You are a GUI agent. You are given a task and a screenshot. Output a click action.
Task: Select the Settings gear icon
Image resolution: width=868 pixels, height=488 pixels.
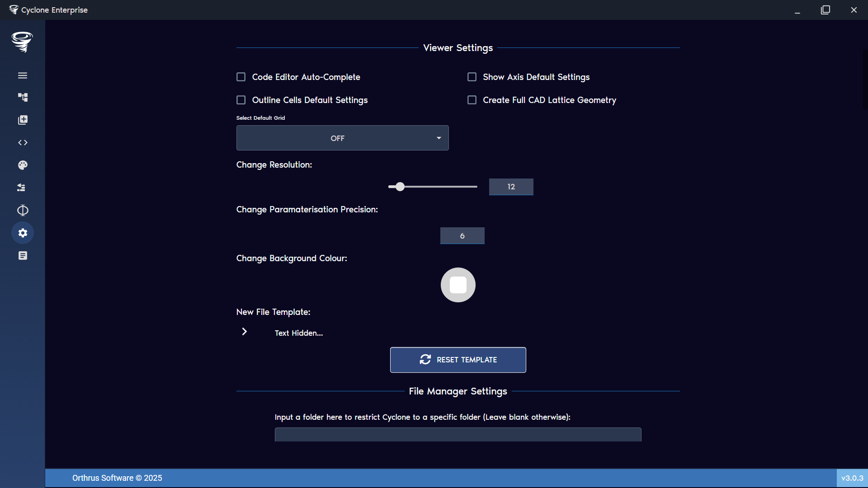[22, 233]
